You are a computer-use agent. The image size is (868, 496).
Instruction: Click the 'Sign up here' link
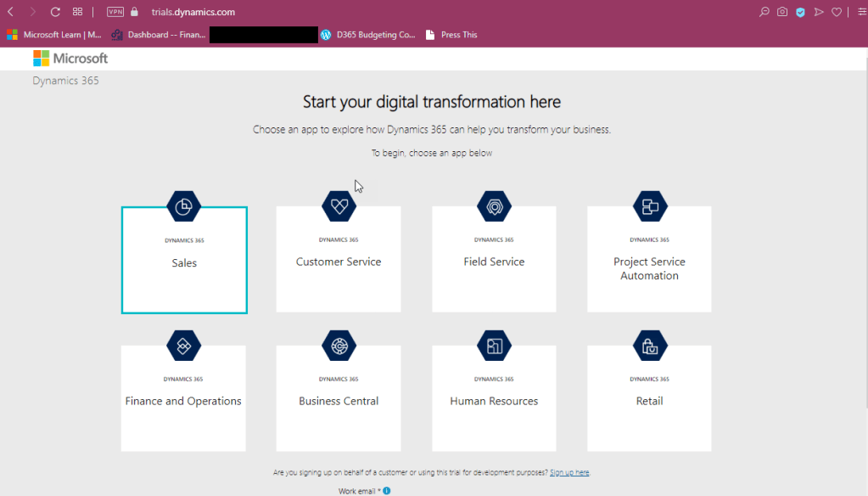pyautogui.click(x=569, y=472)
